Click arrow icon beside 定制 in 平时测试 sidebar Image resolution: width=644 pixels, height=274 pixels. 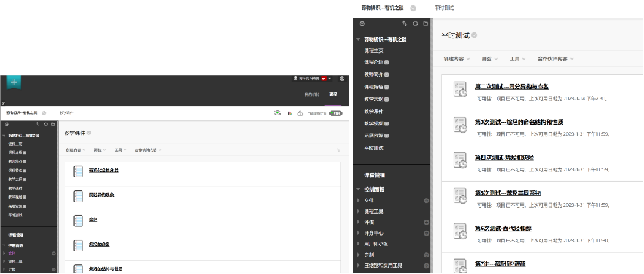click(x=426, y=254)
